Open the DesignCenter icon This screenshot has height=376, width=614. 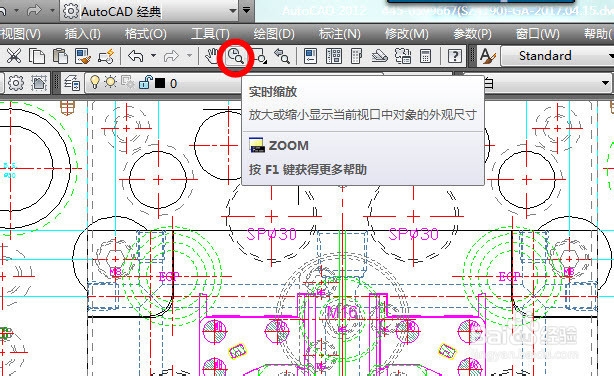334,56
